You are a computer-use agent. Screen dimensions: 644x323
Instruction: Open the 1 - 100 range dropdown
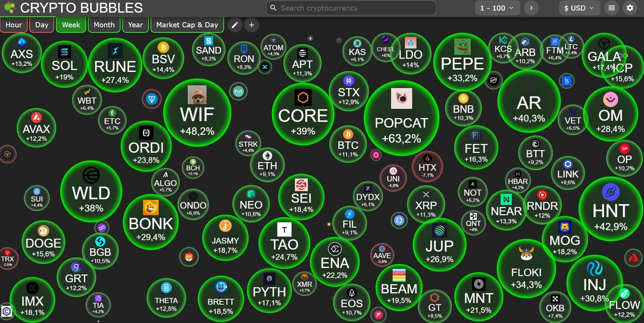tap(497, 8)
